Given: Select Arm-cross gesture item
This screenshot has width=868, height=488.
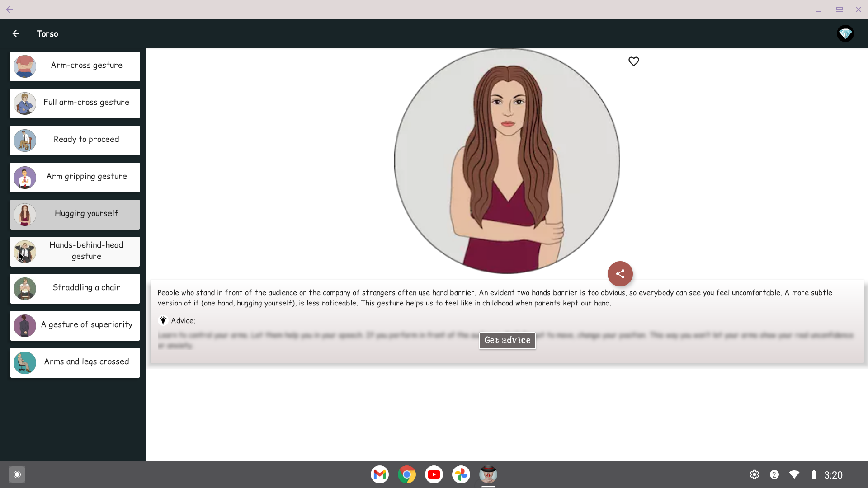Looking at the screenshot, I should pyautogui.click(x=75, y=66).
